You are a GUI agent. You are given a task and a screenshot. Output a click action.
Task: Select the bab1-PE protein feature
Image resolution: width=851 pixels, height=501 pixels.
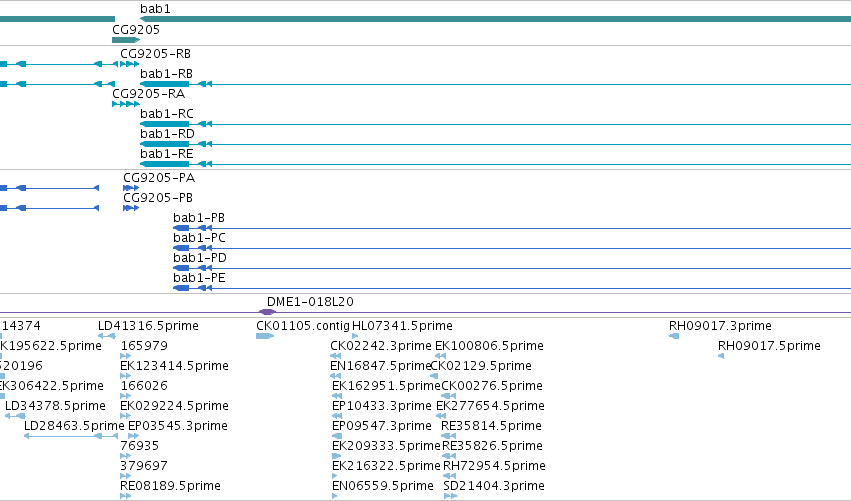512,288
